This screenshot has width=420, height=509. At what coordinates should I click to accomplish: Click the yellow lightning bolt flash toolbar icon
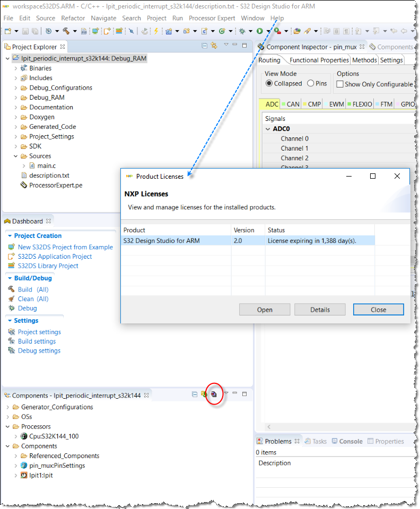pyautogui.click(x=156, y=31)
